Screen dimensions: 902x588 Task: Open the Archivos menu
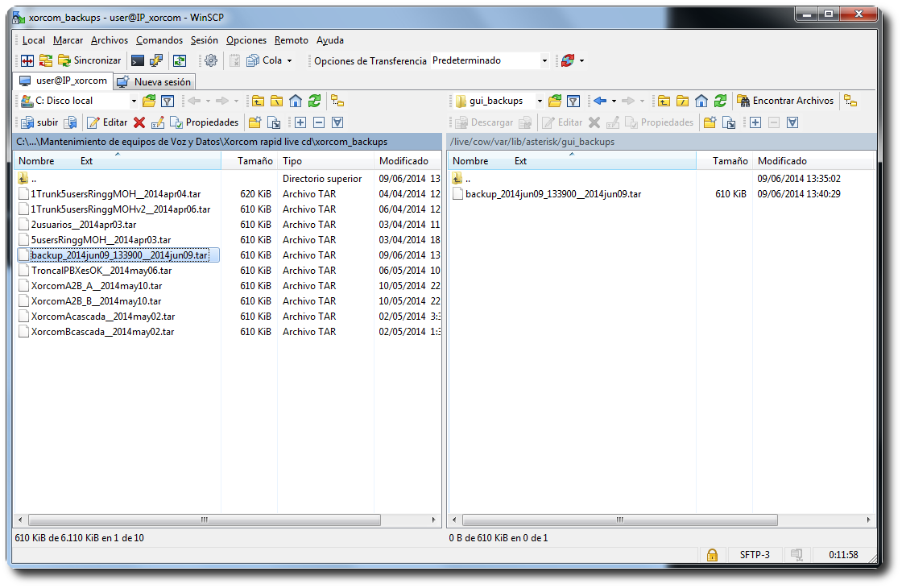[110, 40]
